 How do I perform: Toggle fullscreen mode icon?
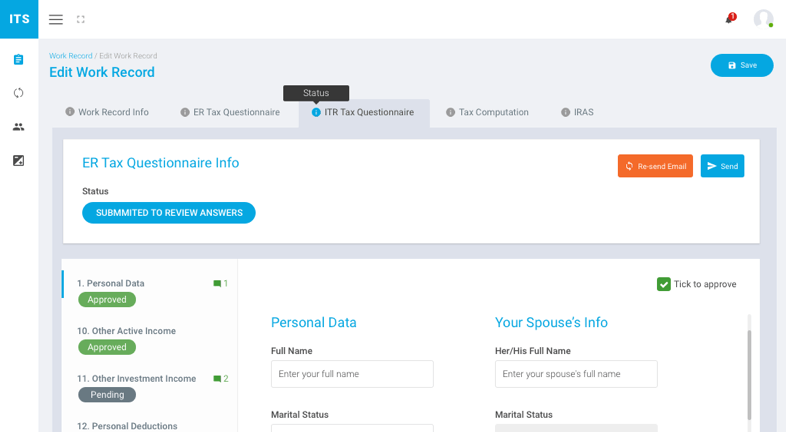pos(81,19)
